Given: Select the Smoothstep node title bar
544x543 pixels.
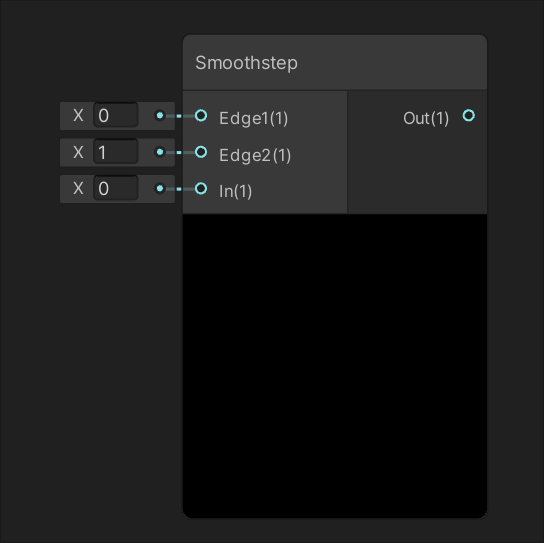Looking at the screenshot, I should pyautogui.click(x=335, y=62).
